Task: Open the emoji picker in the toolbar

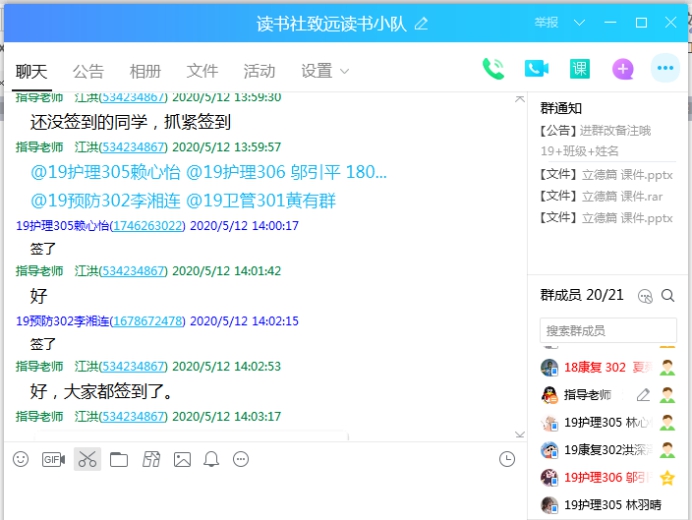Action: coord(21,459)
